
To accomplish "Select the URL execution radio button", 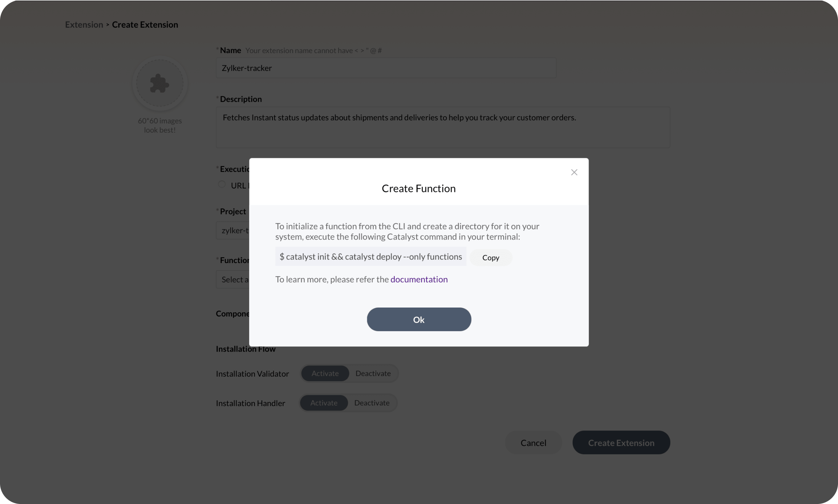I will click(x=222, y=185).
